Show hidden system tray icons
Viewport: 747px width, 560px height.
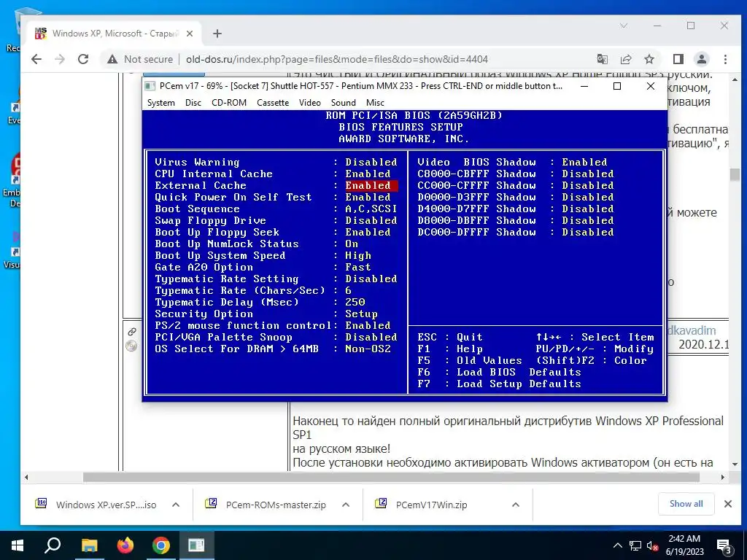coord(617,545)
